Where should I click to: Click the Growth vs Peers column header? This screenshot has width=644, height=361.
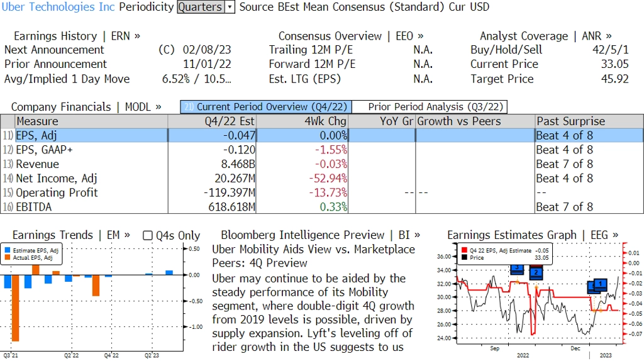475,121
